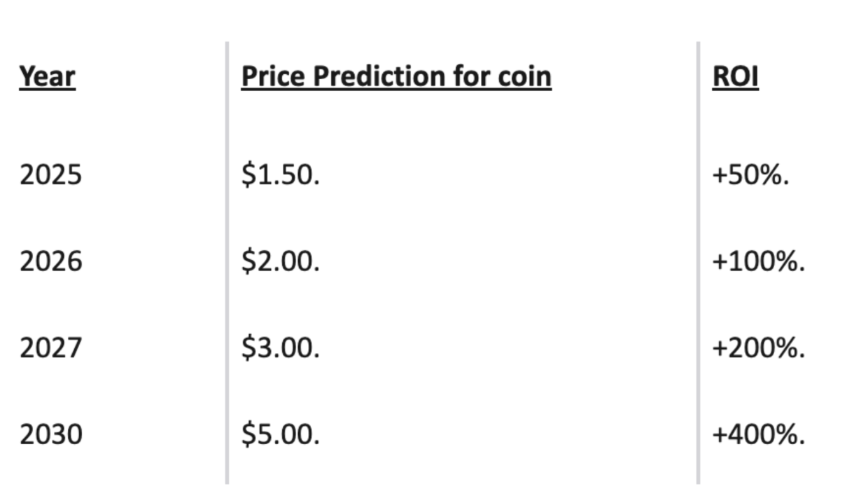Select the 2026 year cell
868x489 pixels.
tap(50, 261)
